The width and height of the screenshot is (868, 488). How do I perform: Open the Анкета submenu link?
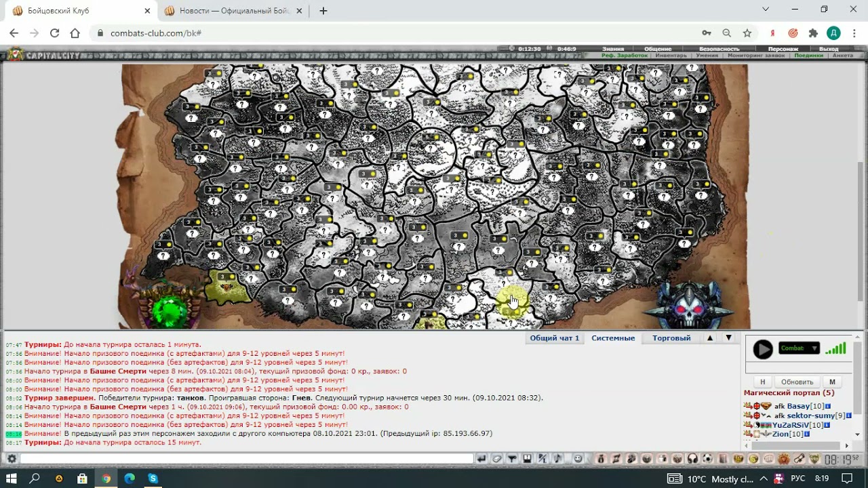(x=843, y=56)
